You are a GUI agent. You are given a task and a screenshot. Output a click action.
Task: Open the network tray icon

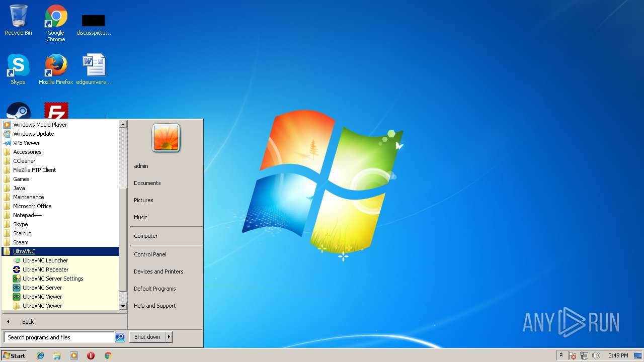(584, 355)
